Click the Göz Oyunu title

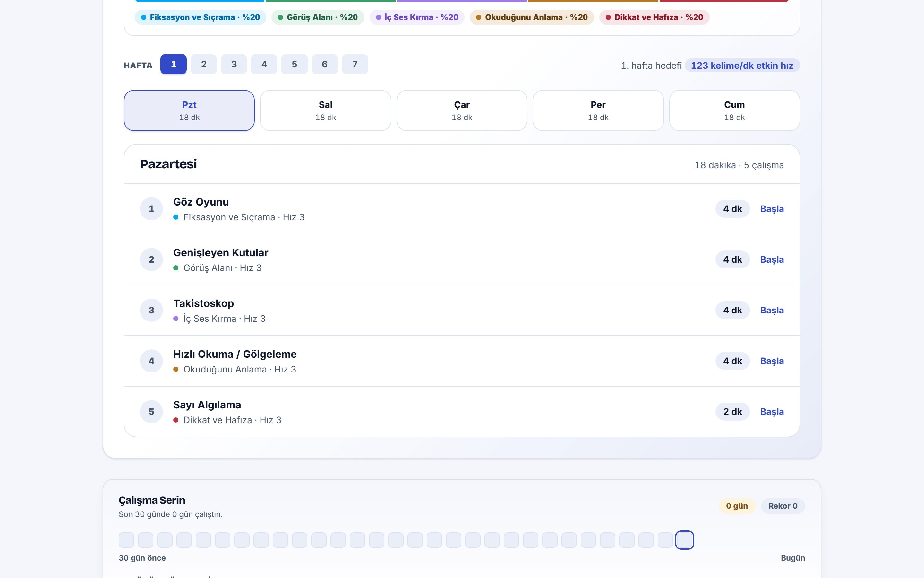click(201, 202)
